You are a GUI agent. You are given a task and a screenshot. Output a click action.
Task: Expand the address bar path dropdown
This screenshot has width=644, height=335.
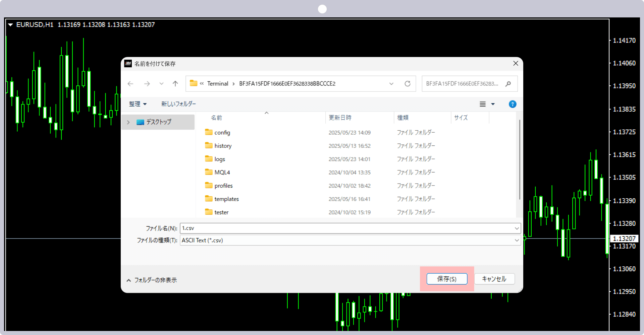click(391, 84)
